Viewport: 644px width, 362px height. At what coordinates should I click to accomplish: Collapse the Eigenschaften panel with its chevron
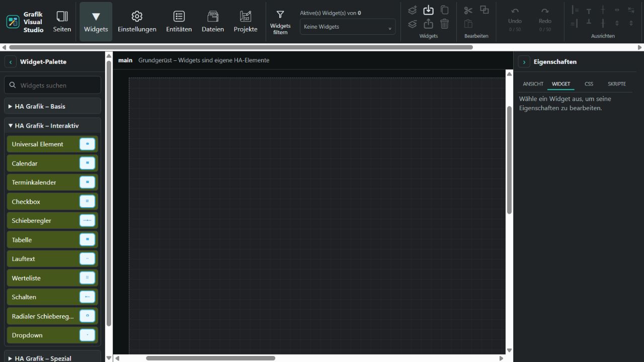pos(524,62)
